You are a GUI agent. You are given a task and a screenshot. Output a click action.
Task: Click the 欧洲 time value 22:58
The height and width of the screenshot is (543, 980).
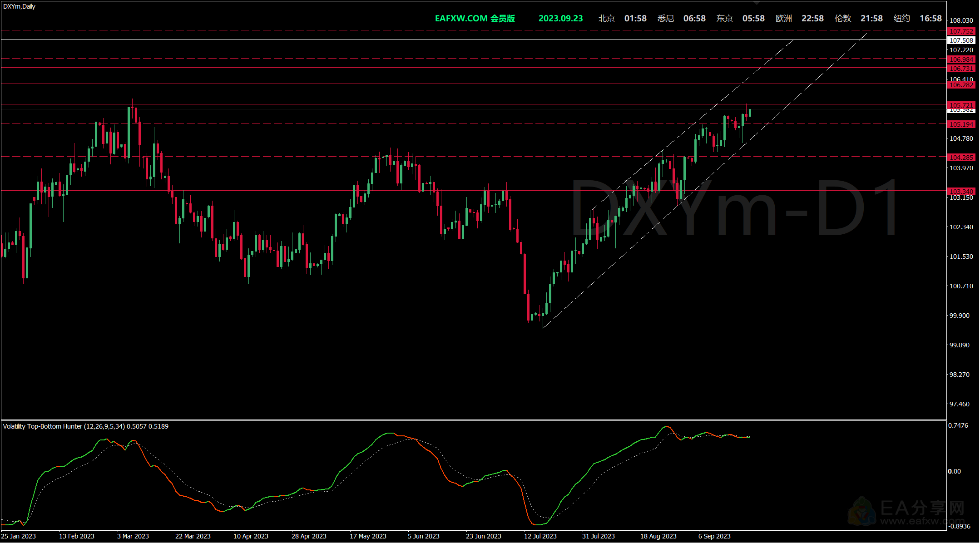pyautogui.click(x=812, y=19)
